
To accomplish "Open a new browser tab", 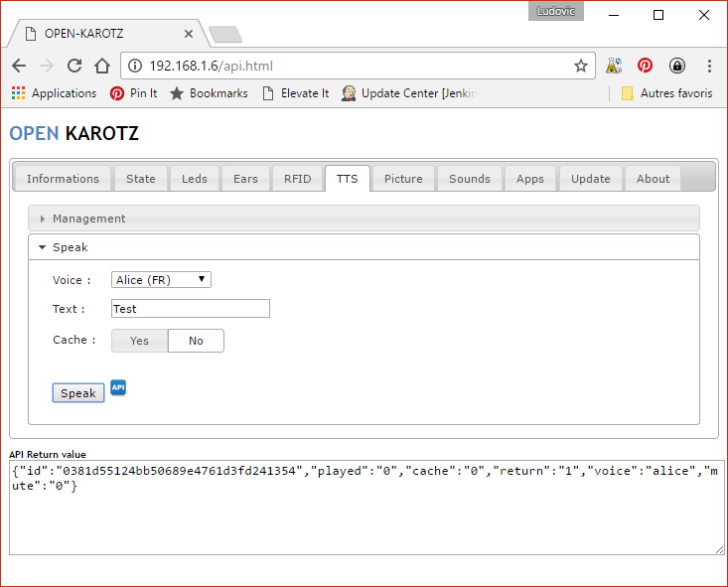I will (x=225, y=35).
